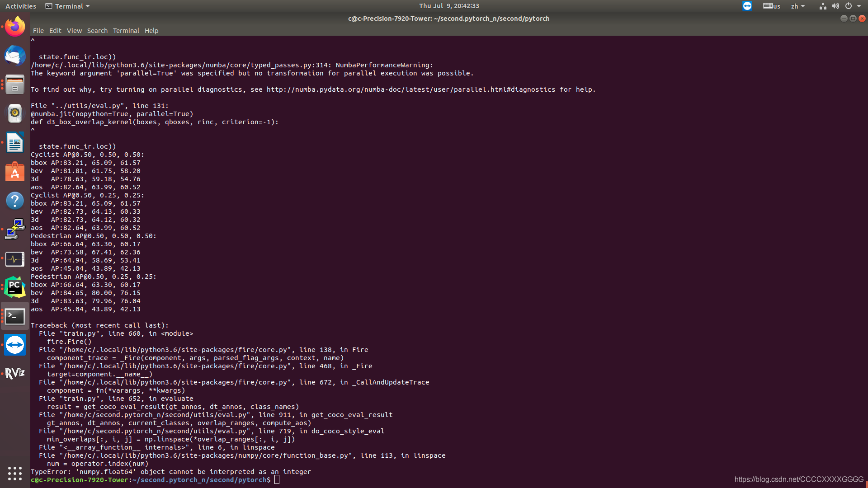The height and width of the screenshot is (488, 868).
Task: Open Thunderbird mail in dock
Action: tap(15, 56)
